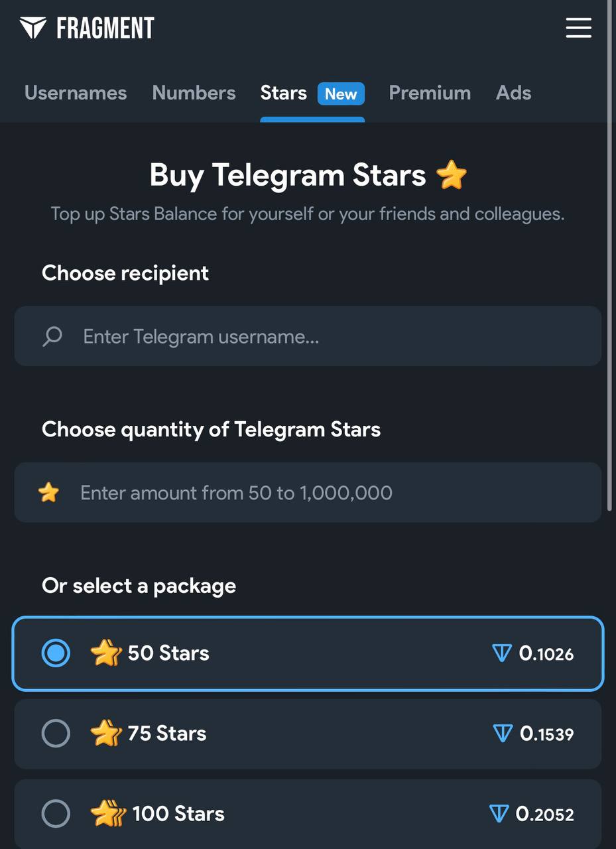This screenshot has width=616, height=849.
Task: Click the star icon in quantity field
Action: [48, 493]
